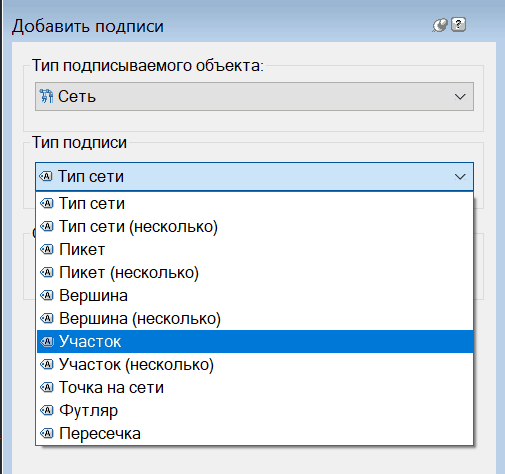Click the label icon beside Футляр

(47, 410)
